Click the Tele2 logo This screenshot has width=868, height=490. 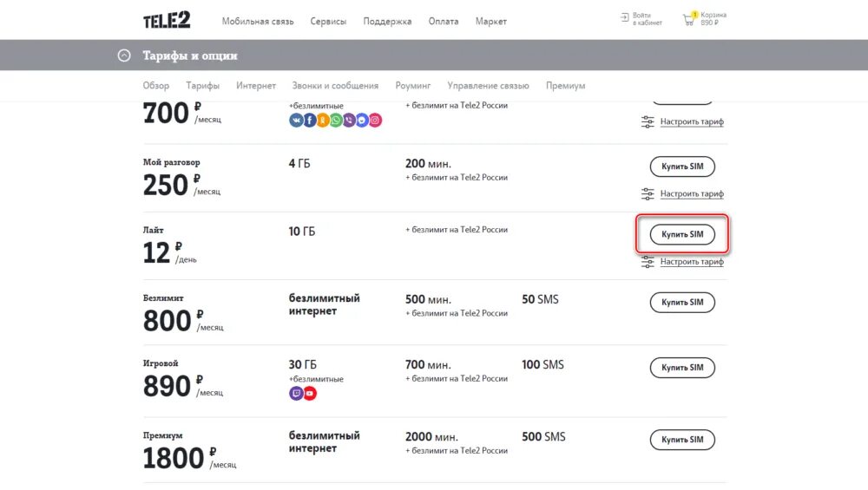(167, 21)
